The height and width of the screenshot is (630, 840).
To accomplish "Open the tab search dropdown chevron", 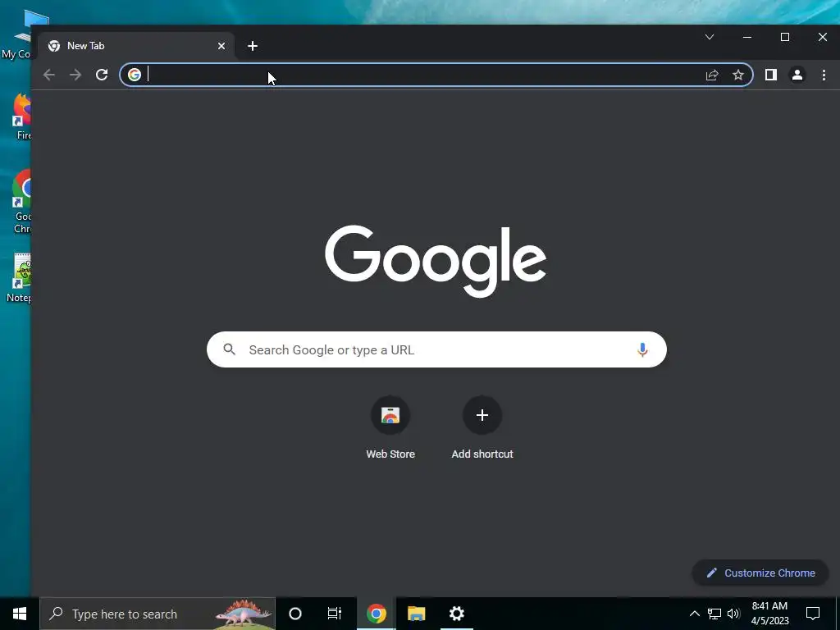I will [x=710, y=37].
